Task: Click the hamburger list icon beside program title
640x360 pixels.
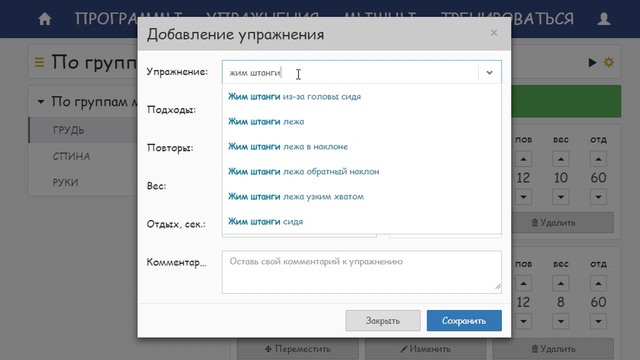Action: click(x=39, y=62)
